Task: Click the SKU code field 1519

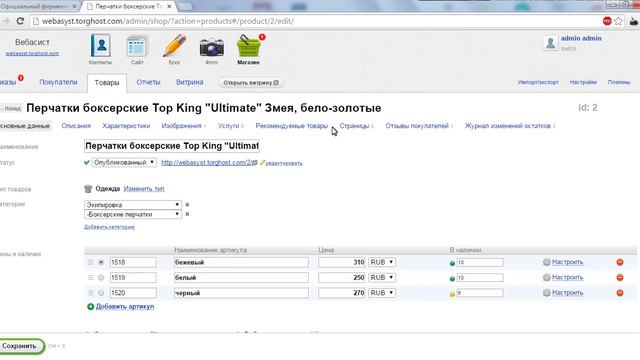Action: [x=133, y=278]
